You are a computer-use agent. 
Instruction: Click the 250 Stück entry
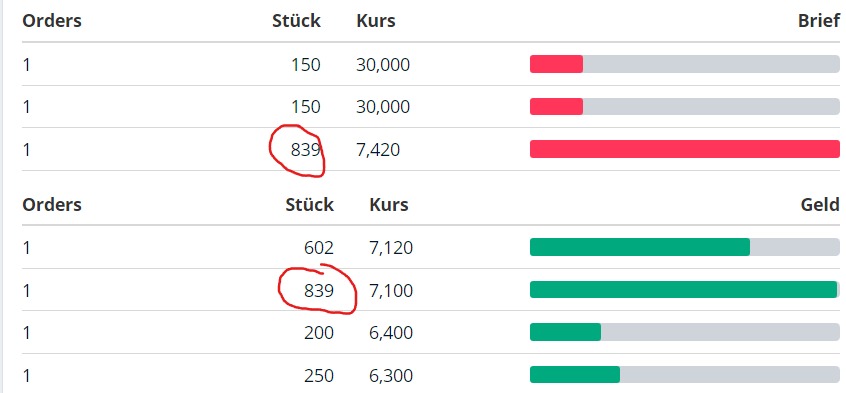tap(319, 375)
